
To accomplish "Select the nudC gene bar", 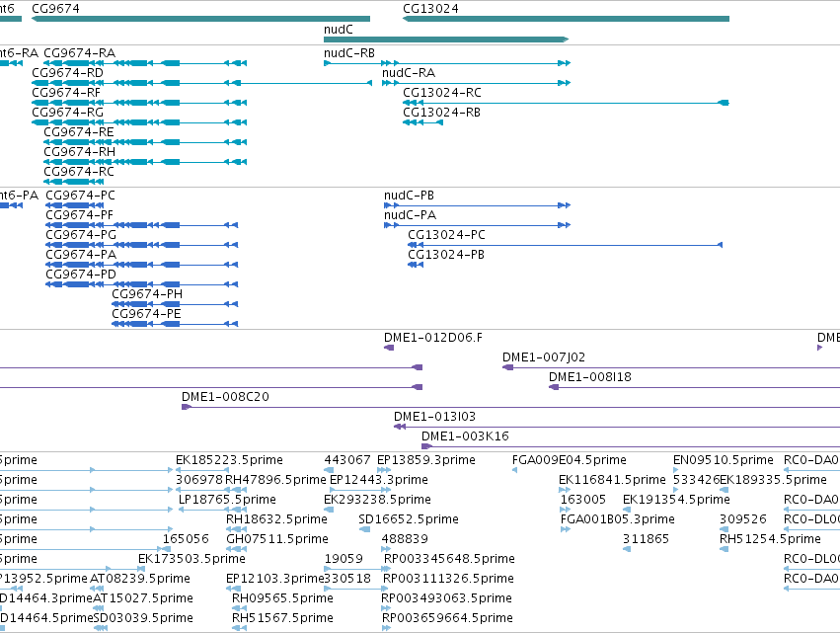I will coord(446,40).
